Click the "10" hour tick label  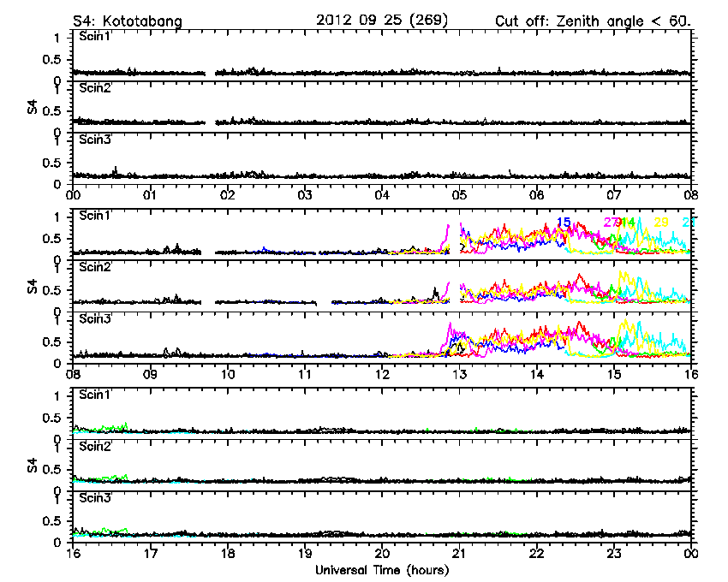click(228, 374)
